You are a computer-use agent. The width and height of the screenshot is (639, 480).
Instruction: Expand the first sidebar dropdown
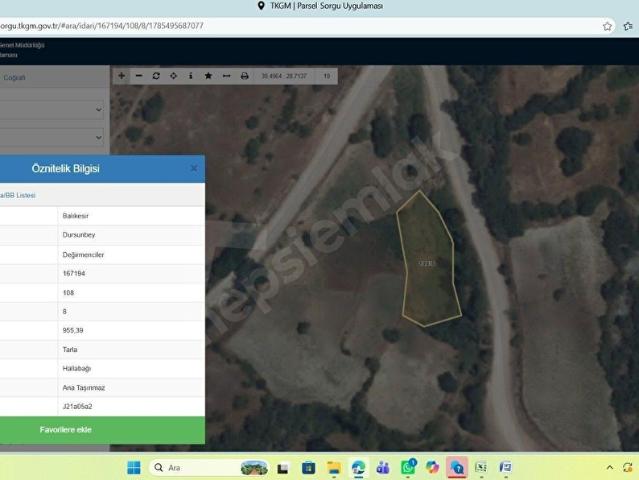tap(51, 109)
